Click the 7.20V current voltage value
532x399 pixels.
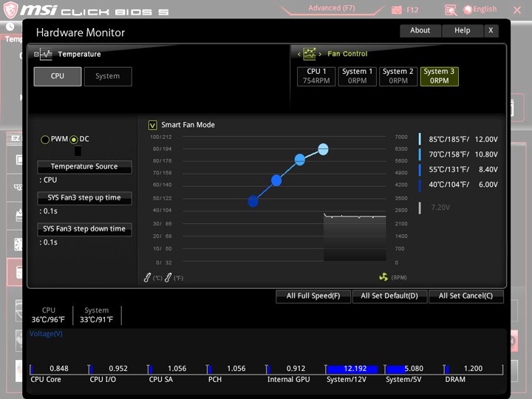pyautogui.click(x=440, y=208)
